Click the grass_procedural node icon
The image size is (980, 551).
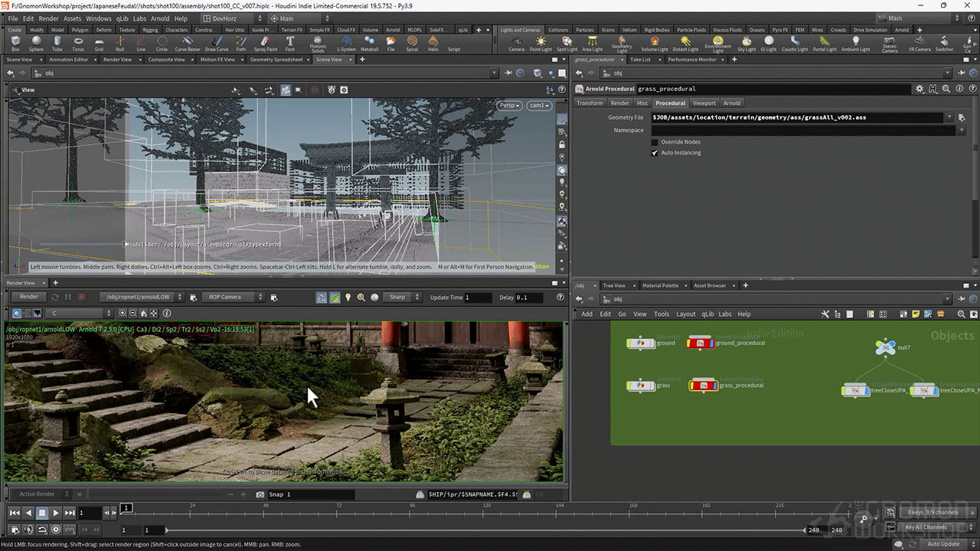click(703, 385)
